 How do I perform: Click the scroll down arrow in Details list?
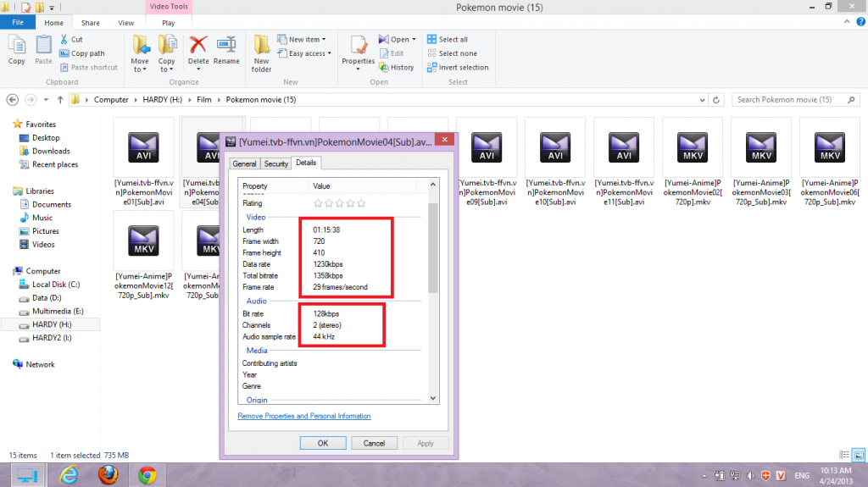(433, 398)
